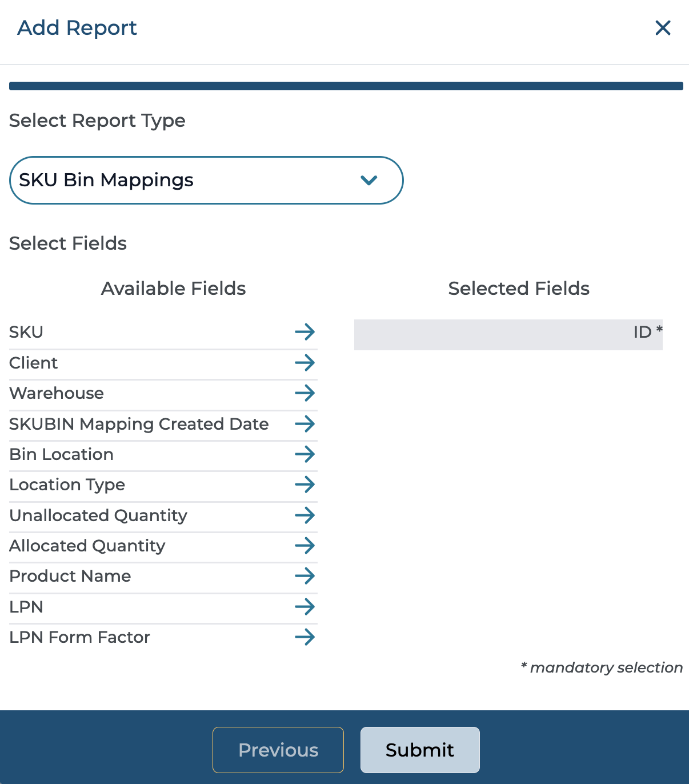Go back with the Previous button
Viewport: 689px width, 784px height.
[278, 750]
